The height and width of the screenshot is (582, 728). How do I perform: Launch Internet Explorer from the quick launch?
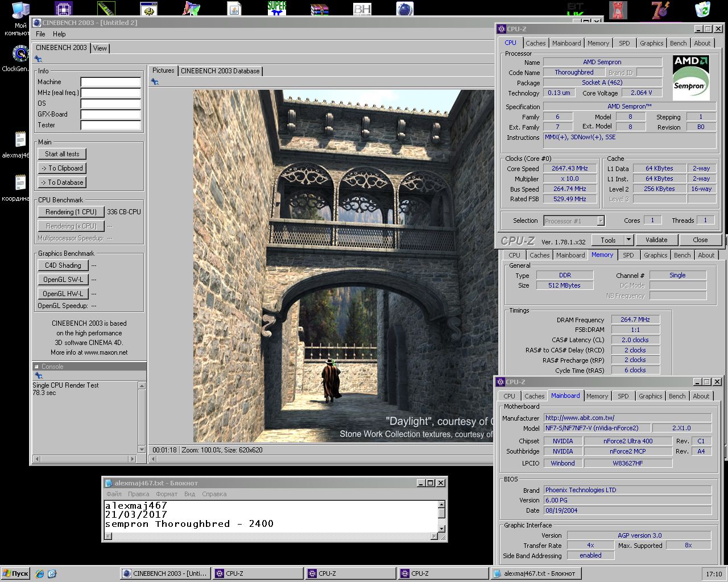pos(40,573)
